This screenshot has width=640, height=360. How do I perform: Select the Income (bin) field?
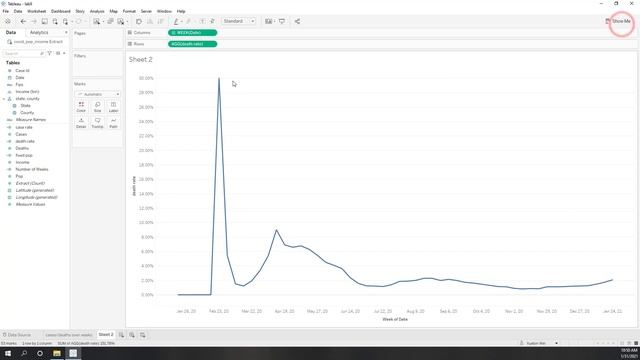coord(27,92)
